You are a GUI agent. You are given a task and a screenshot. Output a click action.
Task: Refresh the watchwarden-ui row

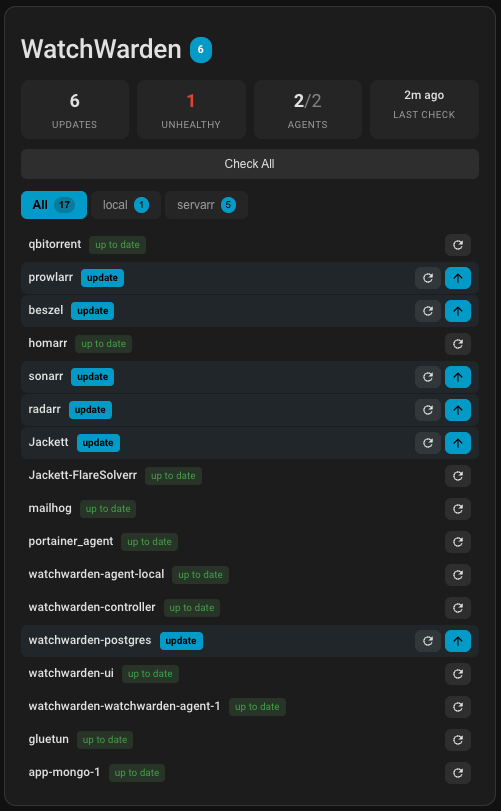pyautogui.click(x=458, y=674)
